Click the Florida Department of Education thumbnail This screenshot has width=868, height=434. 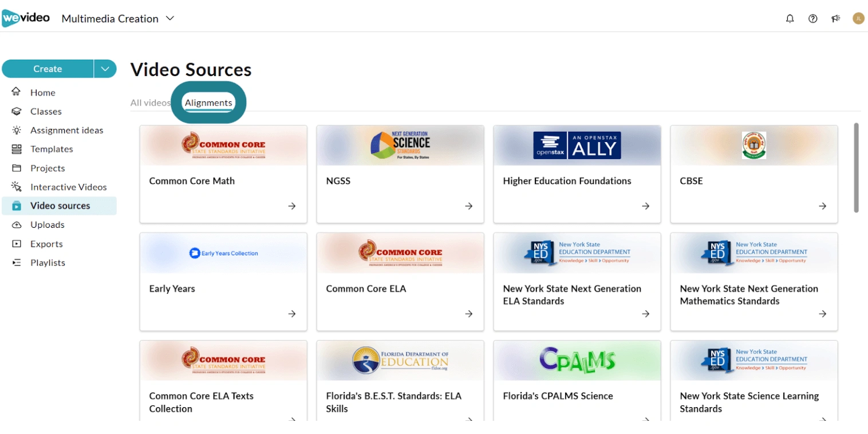(400, 361)
